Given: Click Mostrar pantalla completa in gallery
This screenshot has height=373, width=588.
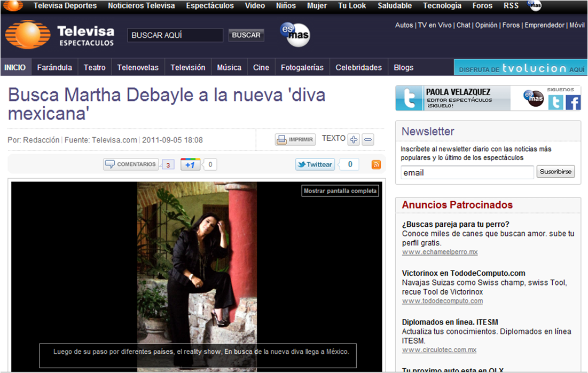Looking at the screenshot, I should coord(340,191).
